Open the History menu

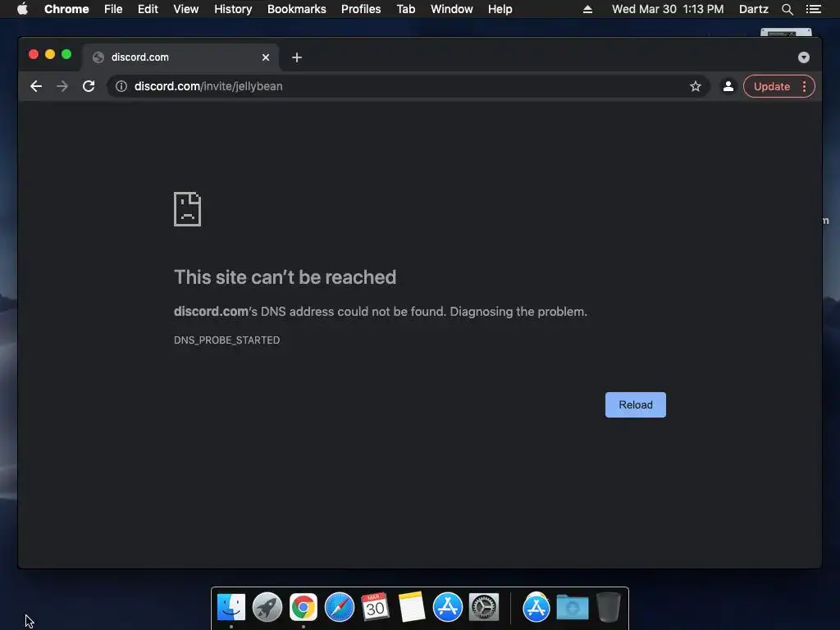[233, 9]
